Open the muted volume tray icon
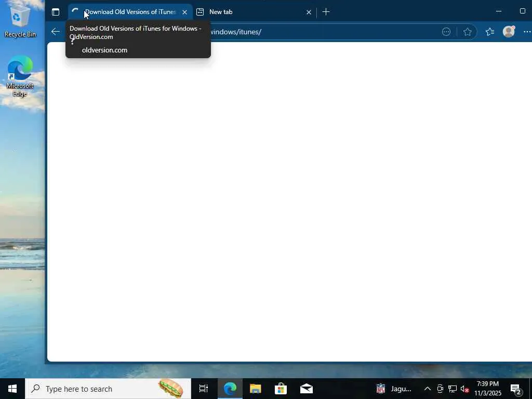Viewport: 532px width, 399px height. [464, 389]
